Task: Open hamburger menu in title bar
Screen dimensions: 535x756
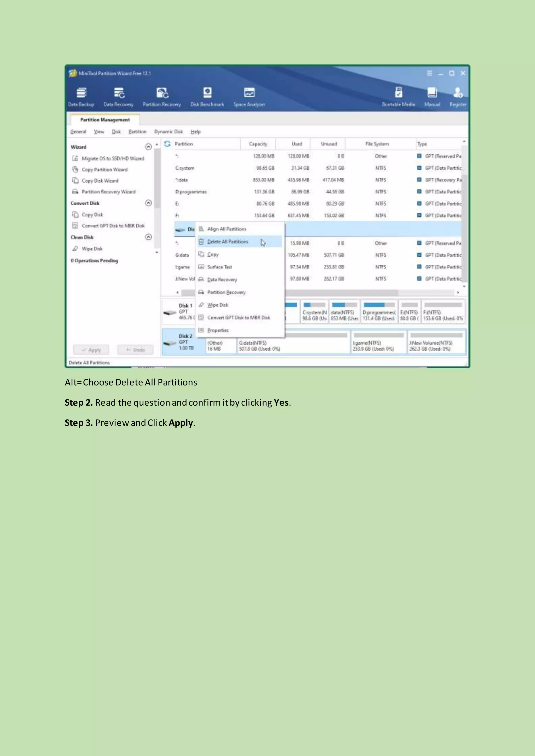Action: 429,73
